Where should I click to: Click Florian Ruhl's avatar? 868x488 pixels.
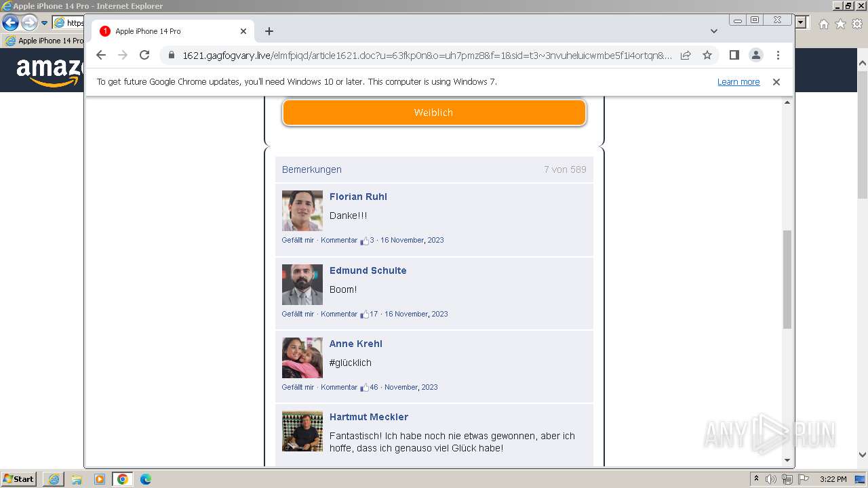point(302,211)
